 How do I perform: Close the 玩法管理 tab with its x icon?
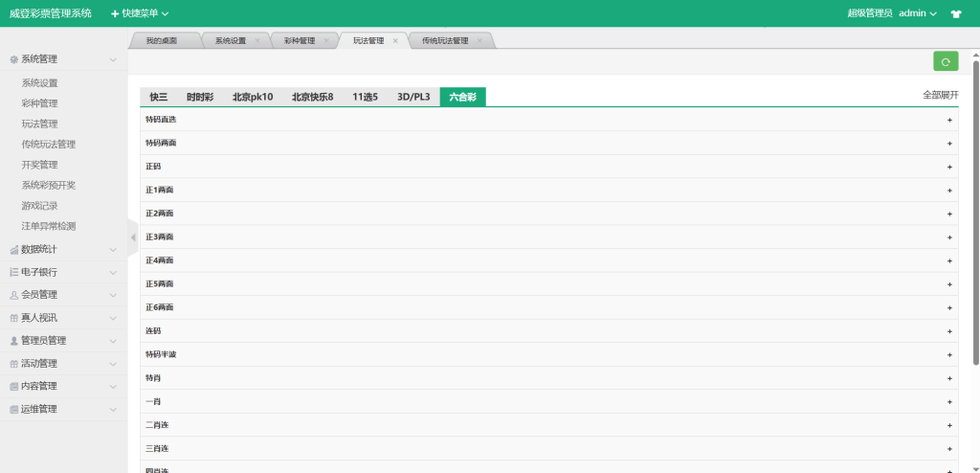coord(395,41)
